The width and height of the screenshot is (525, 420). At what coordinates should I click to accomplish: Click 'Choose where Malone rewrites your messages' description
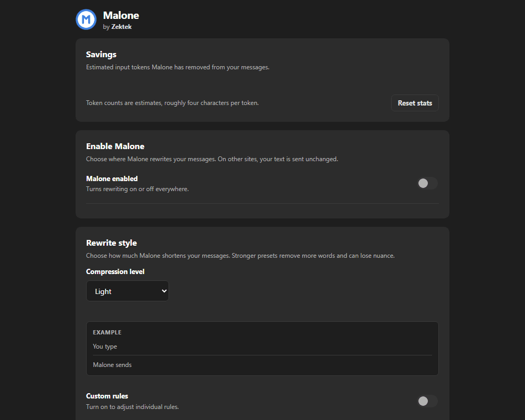click(x=212, y=159)
